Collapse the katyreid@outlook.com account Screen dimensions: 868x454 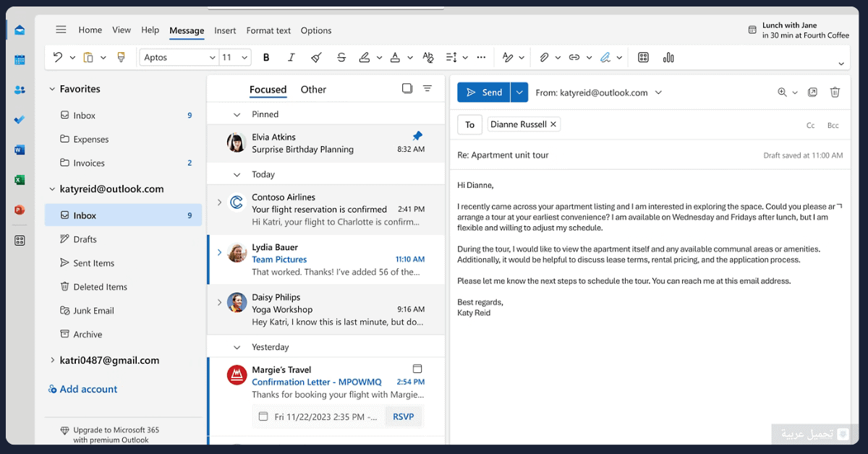[x=52, y=189]
